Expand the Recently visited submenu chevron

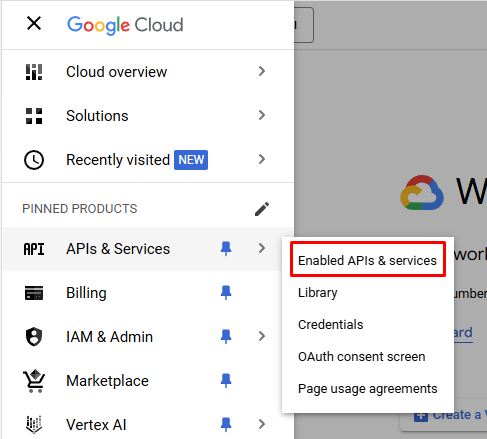(262, 159)
